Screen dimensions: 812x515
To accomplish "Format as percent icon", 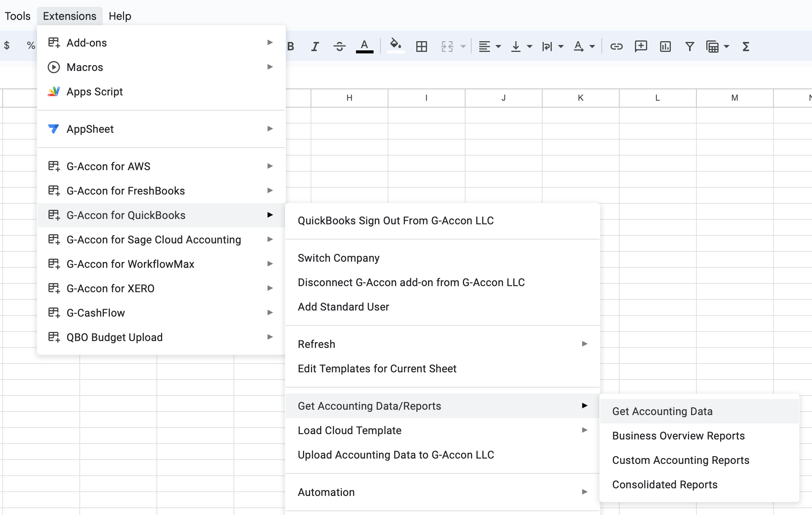I will tap(31, 45).
